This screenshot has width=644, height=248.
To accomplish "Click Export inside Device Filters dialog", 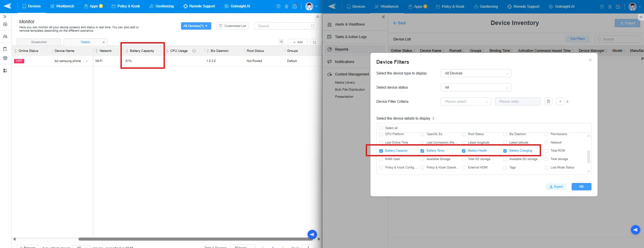I will (556, 187).
